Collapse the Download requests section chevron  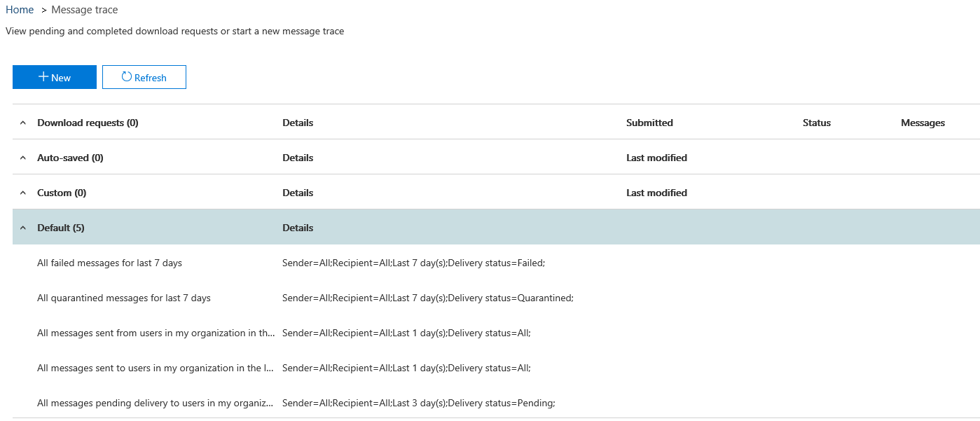pos(23,123)
